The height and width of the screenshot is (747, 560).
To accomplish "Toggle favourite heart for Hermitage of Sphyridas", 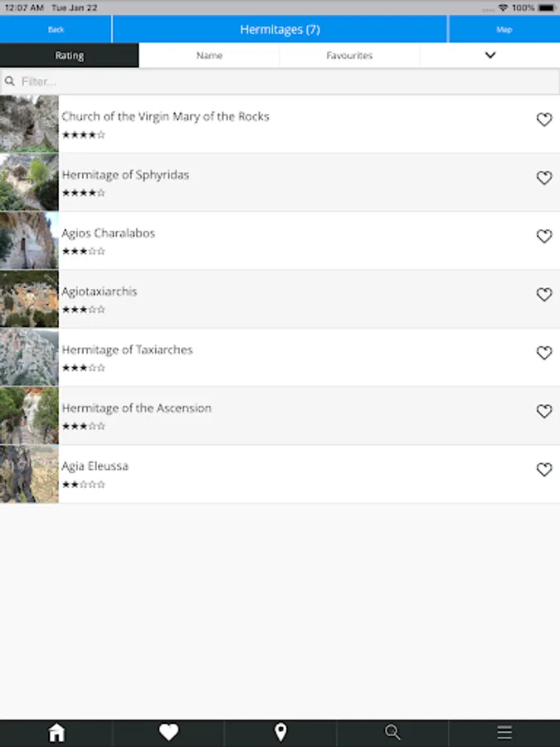I will [x=543, y=178].
